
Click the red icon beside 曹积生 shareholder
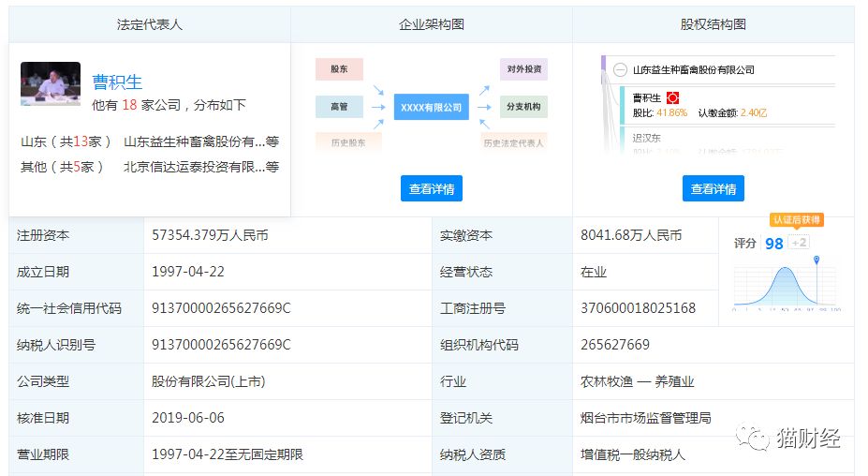point(672,98)
